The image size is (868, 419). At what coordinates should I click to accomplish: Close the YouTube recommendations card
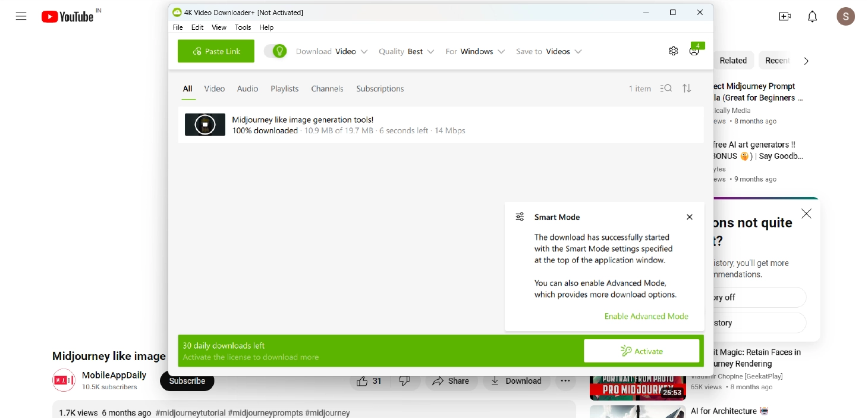tap(806, 214)
